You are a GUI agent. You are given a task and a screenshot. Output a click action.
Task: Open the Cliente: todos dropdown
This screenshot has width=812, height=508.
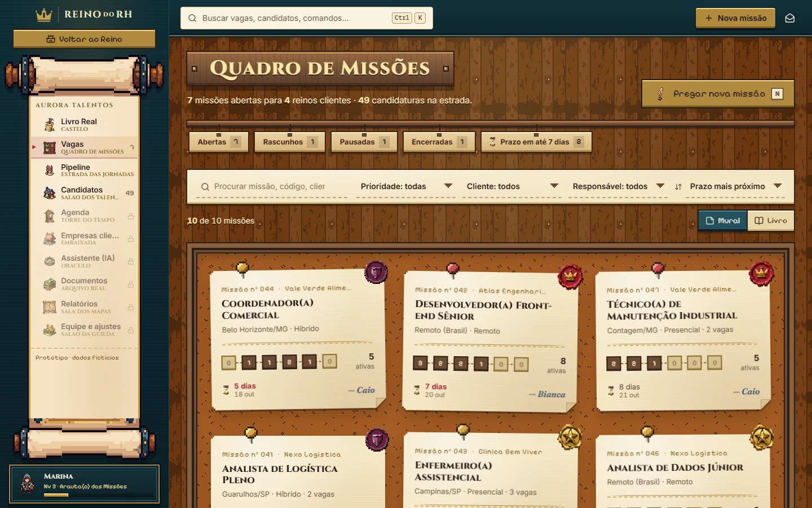pos(512,186)
